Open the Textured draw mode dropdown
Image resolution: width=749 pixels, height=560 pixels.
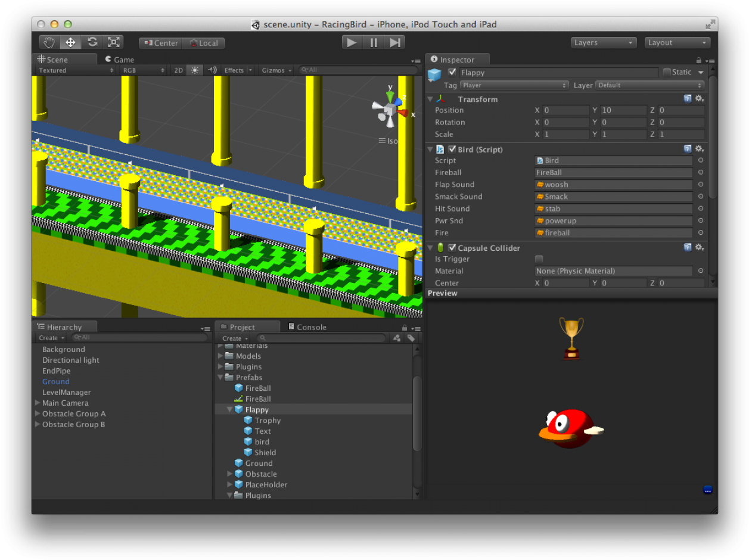75,70
